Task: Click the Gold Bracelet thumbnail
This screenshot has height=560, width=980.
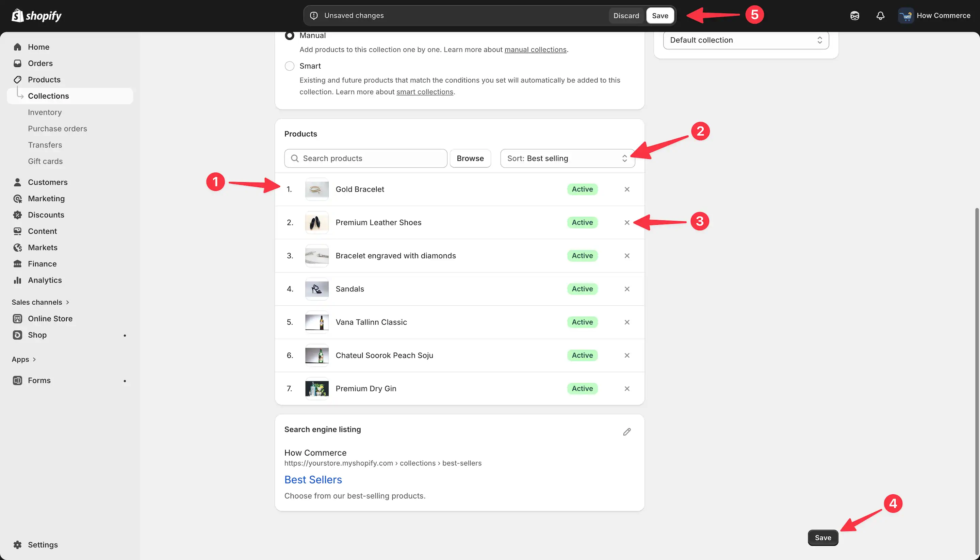Action: pos(316,189)
